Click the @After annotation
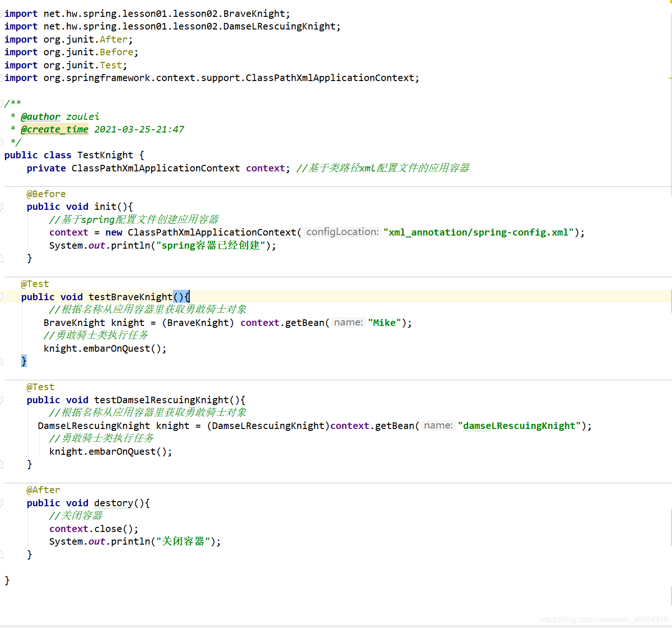This screenshot has height=628, width=672. click(43, 490)
